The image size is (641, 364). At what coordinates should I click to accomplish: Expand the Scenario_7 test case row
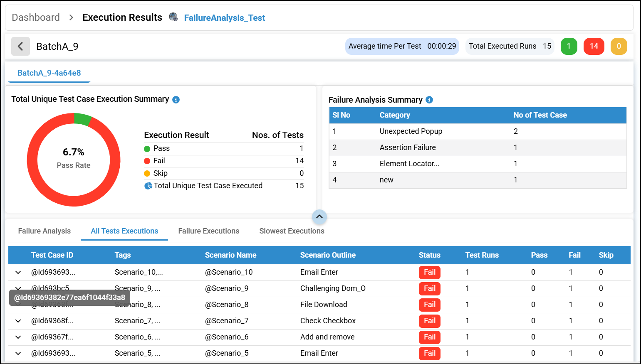[18, 321]
